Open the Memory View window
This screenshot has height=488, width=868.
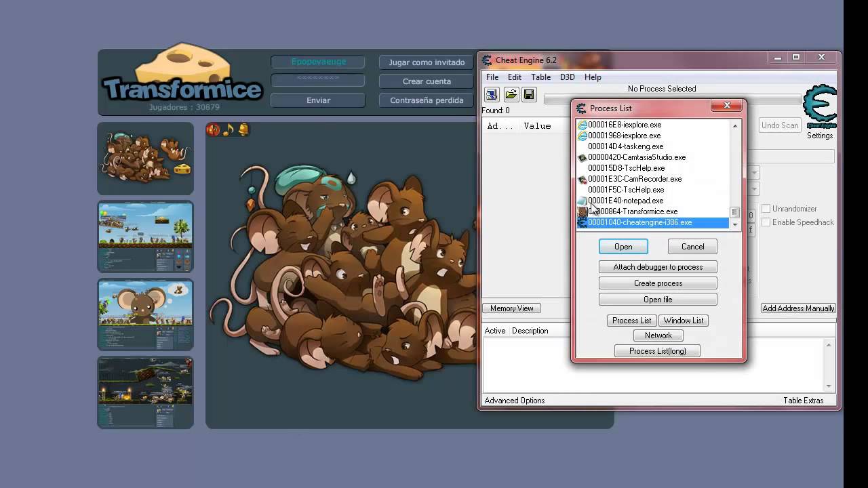511,308
